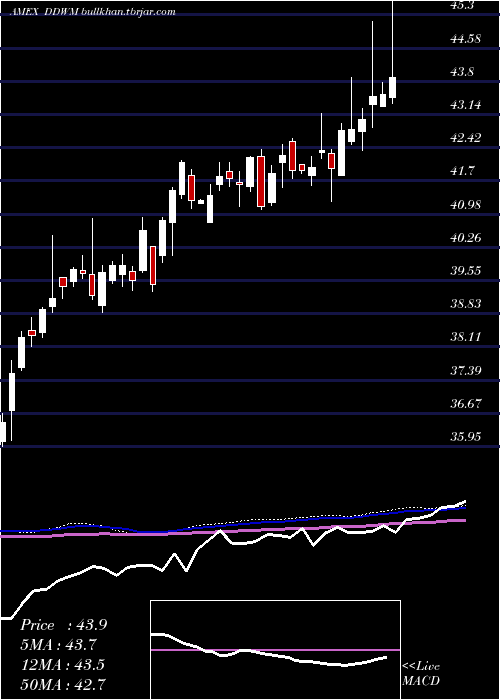Click the 5MA : 43.7 readout

tap(58, 645)
